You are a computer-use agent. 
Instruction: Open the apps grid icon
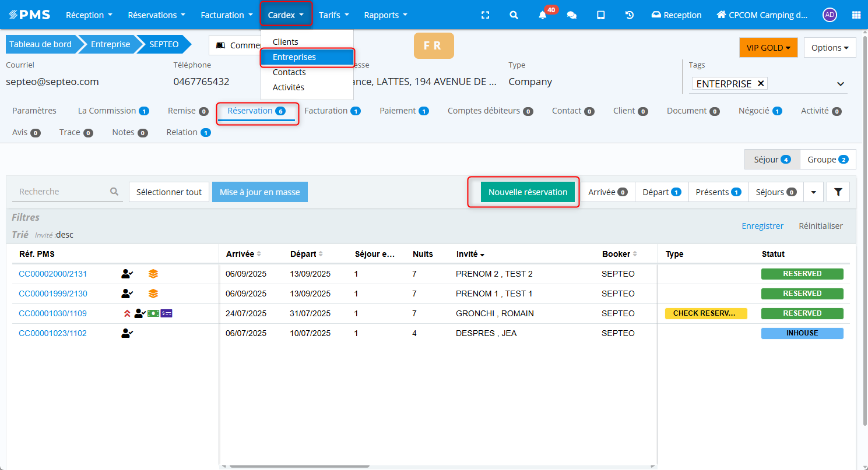pyautogui.click(x=856, y=15)
